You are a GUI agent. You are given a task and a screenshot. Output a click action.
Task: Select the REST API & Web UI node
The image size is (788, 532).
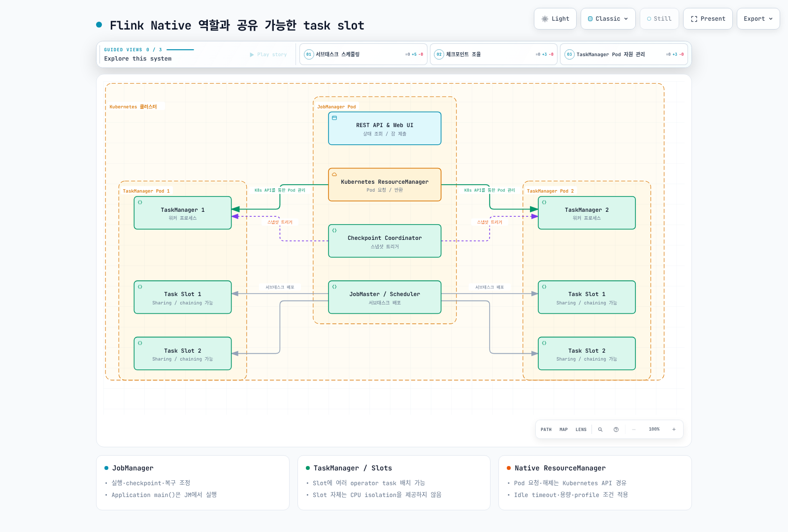385,129
